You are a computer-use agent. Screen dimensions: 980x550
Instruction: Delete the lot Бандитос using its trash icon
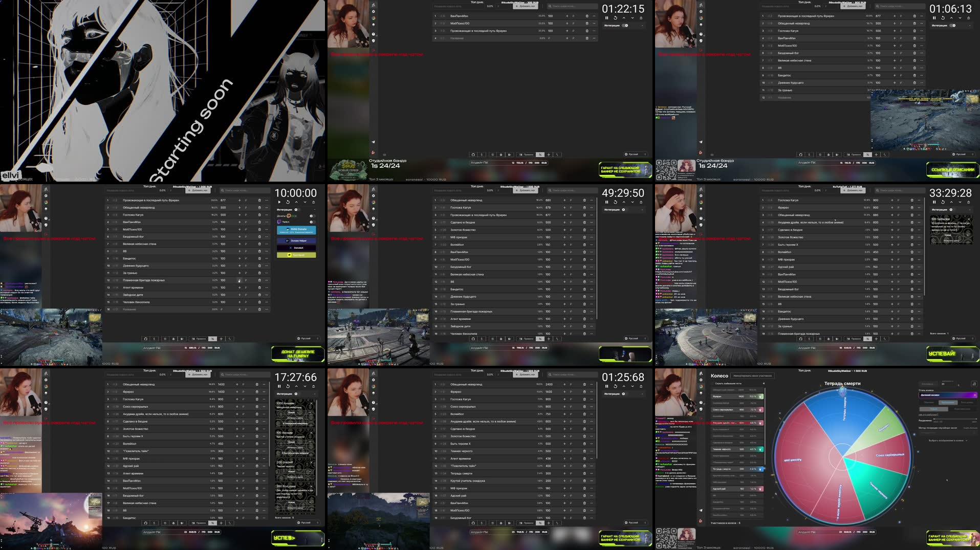[x=259, y=258]
